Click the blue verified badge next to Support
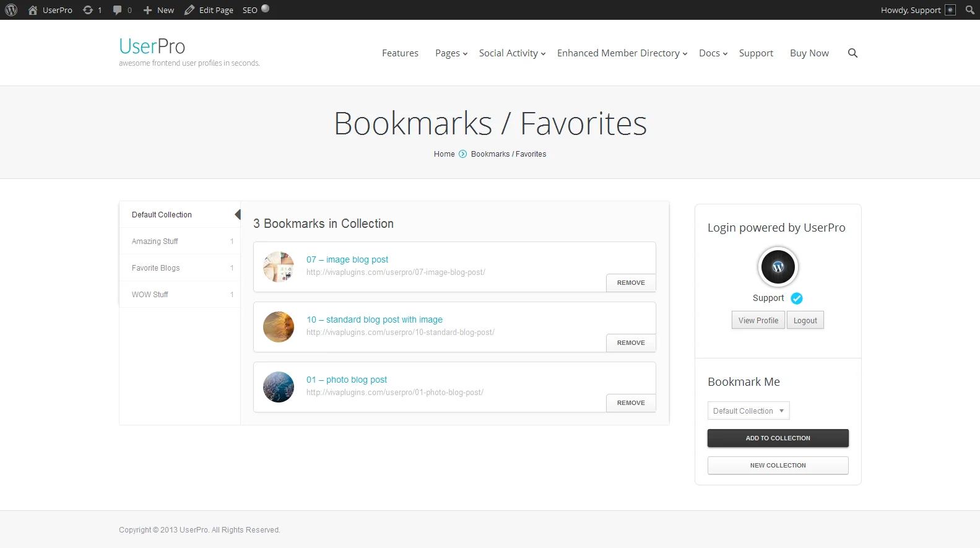980x548 pixels. pyautogui.click(x=797, y=298)
